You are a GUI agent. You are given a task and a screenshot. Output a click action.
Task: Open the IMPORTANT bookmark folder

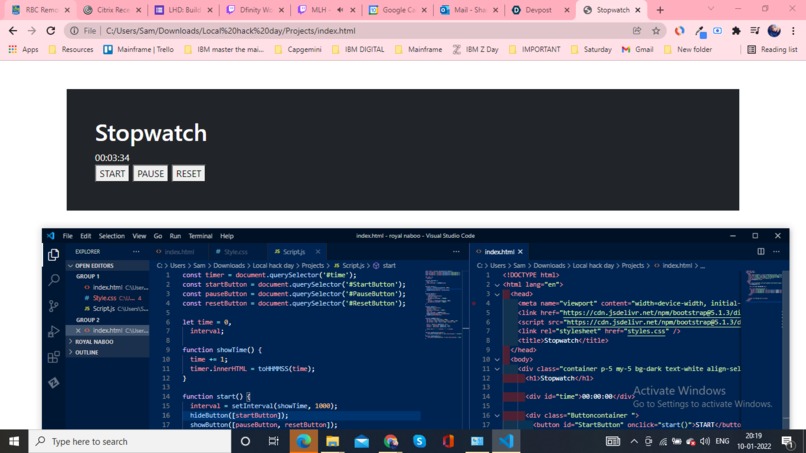535,49
